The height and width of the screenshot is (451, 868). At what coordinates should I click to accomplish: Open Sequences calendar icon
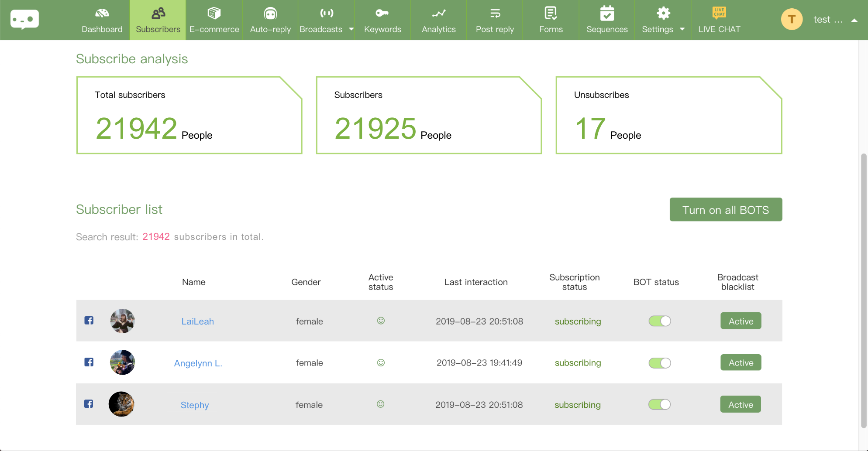click(x=607, y=14)
